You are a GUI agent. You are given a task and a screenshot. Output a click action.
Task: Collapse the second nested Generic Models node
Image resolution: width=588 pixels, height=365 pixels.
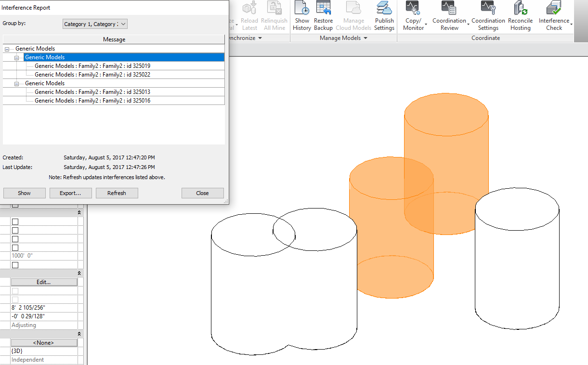(x=17, y=84)
